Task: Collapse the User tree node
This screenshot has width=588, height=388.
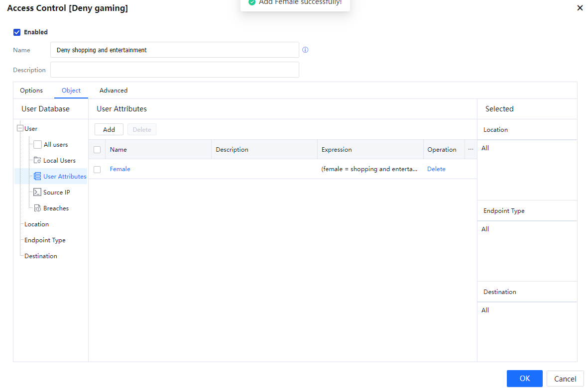Action: pos(20,128)
